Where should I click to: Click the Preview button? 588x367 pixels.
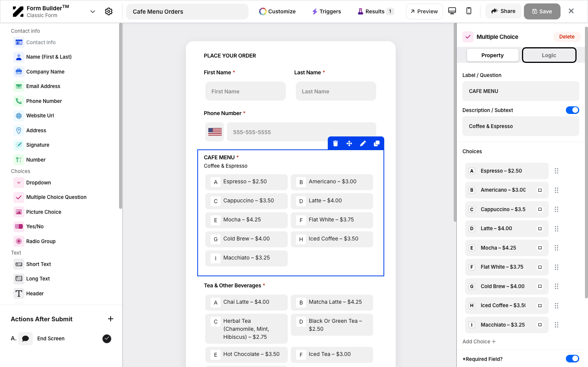click(x=424, y=11)
